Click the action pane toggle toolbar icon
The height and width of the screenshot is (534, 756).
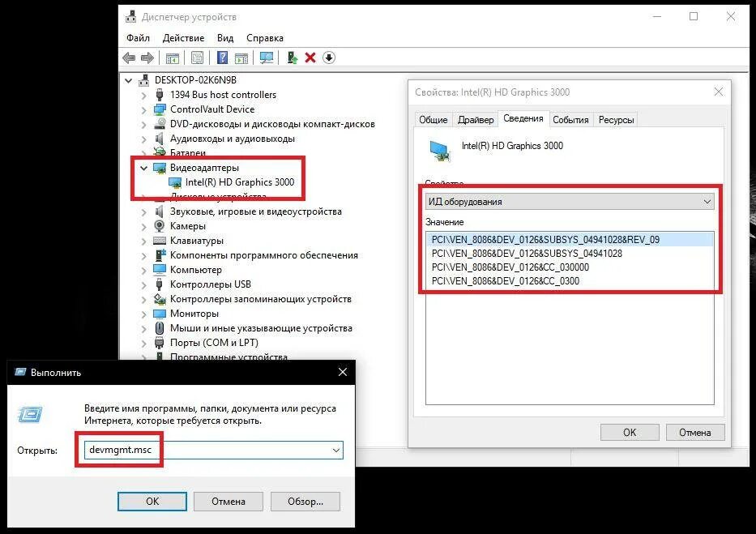pos(241,58)
